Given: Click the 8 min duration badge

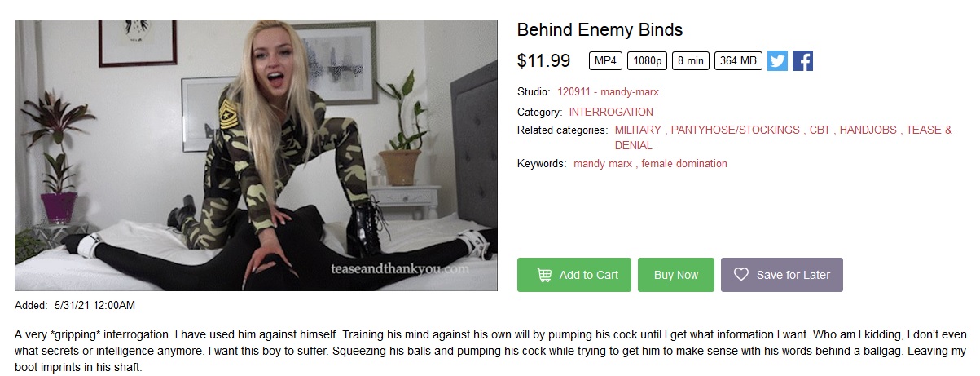Looking at the screenshot, I should [x=691, y=61].
